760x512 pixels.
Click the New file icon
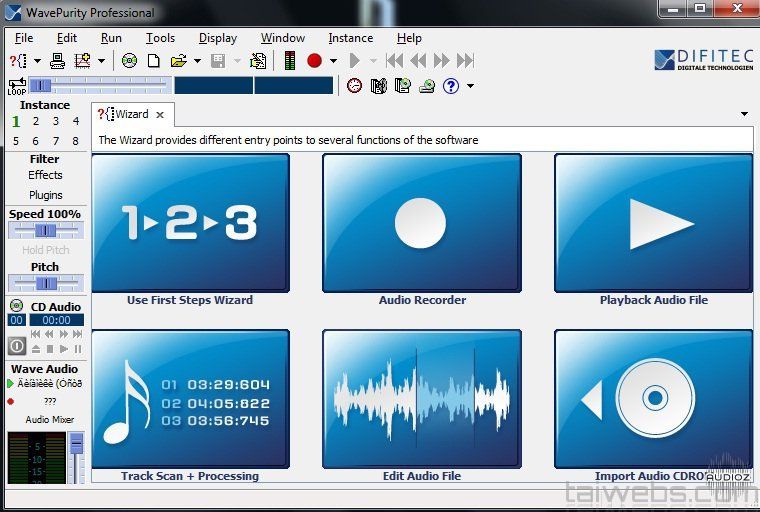(154, 61)
